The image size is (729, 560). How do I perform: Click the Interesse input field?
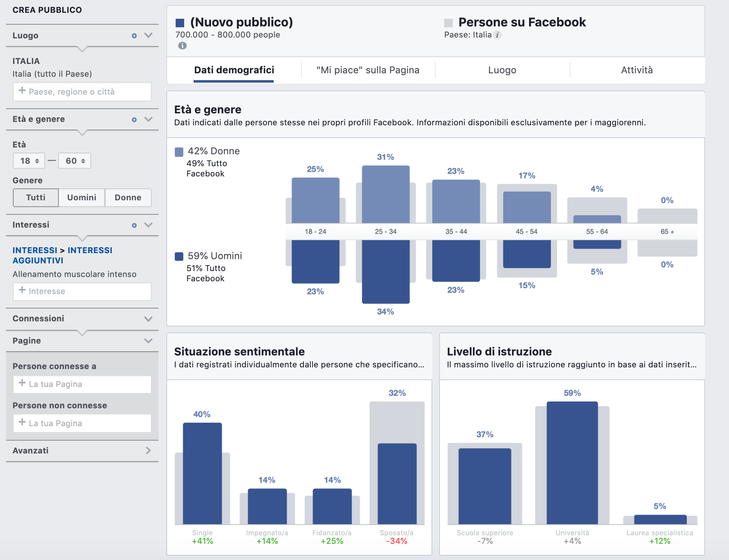(82, 292)
